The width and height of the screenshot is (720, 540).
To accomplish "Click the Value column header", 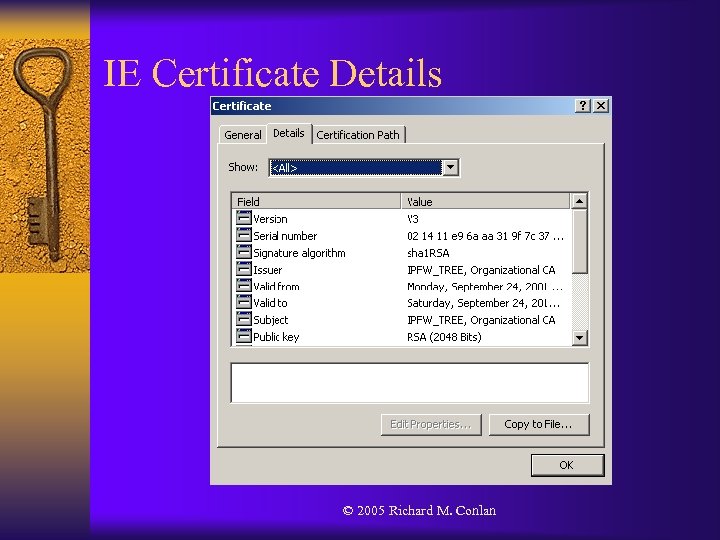I will point(485,202).
